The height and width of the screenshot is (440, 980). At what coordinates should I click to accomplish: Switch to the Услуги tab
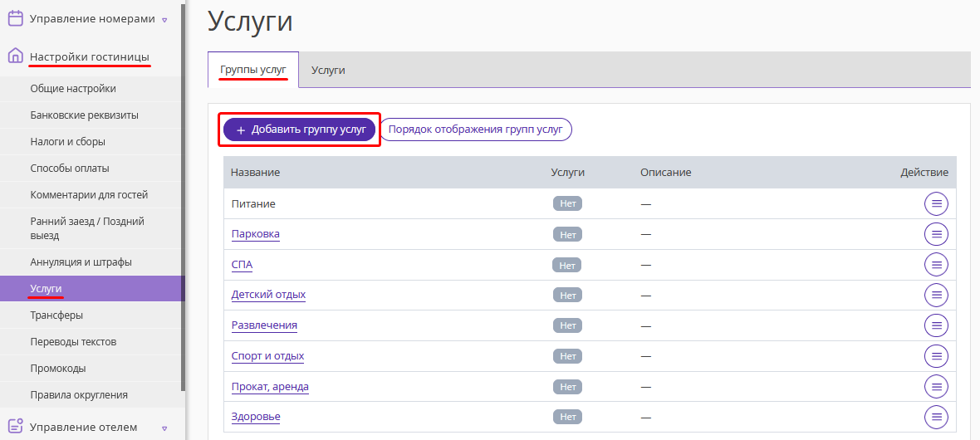(x=328, y=70)
